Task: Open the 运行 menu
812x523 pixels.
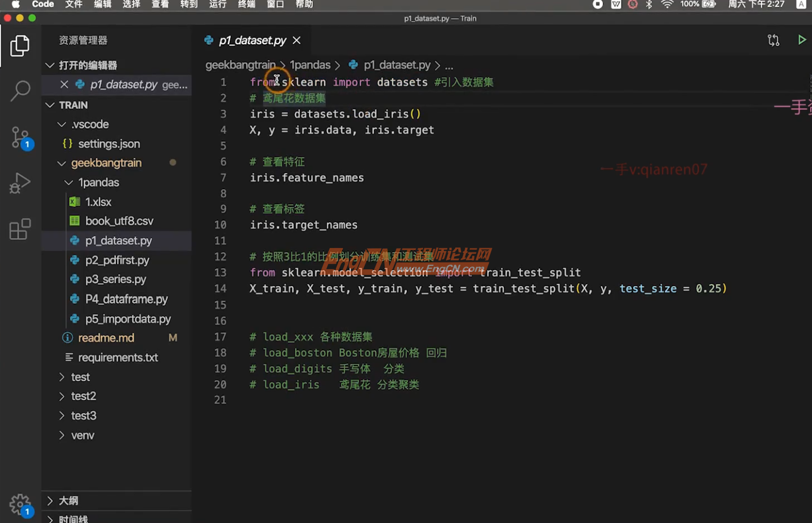Action: (218, 4)
